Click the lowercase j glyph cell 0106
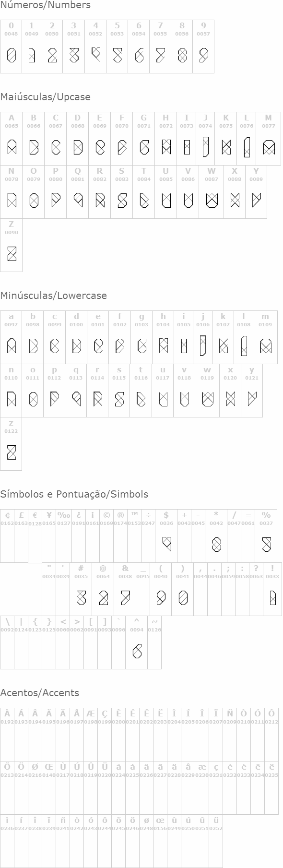283x868 pixels. 203,337
